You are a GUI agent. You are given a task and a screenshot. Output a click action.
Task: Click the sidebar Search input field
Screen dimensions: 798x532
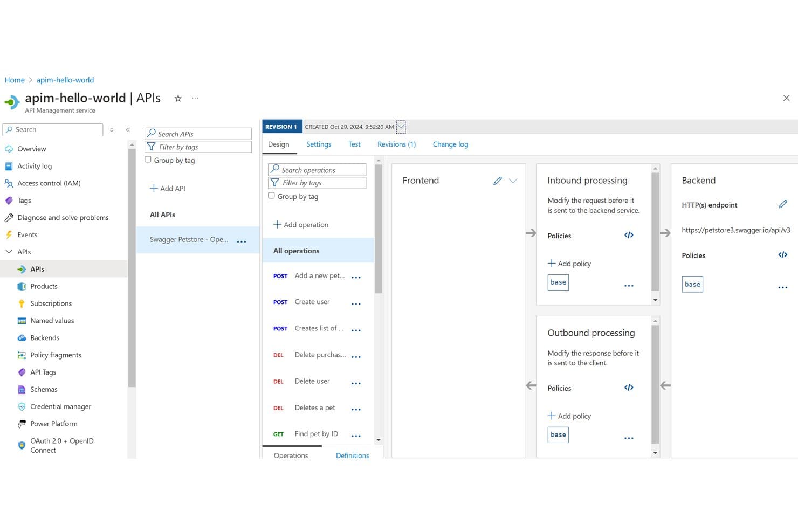pyautogui.click(x=53, y=129)
